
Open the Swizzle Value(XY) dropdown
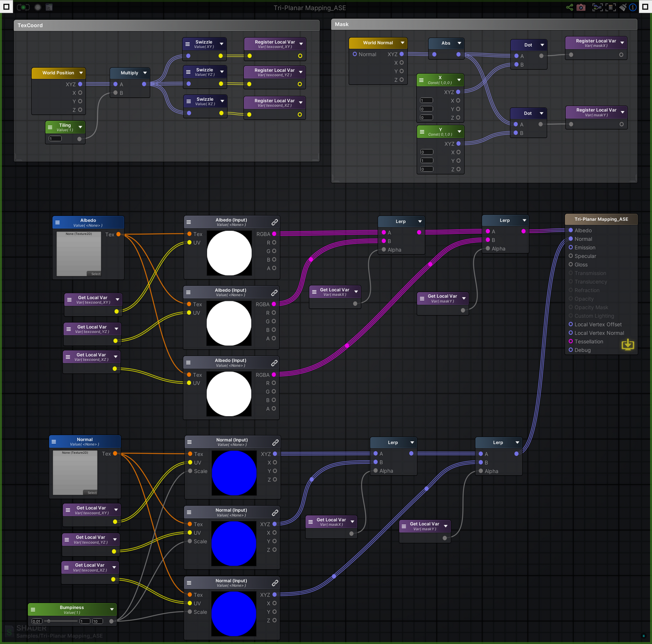(220, 43)
